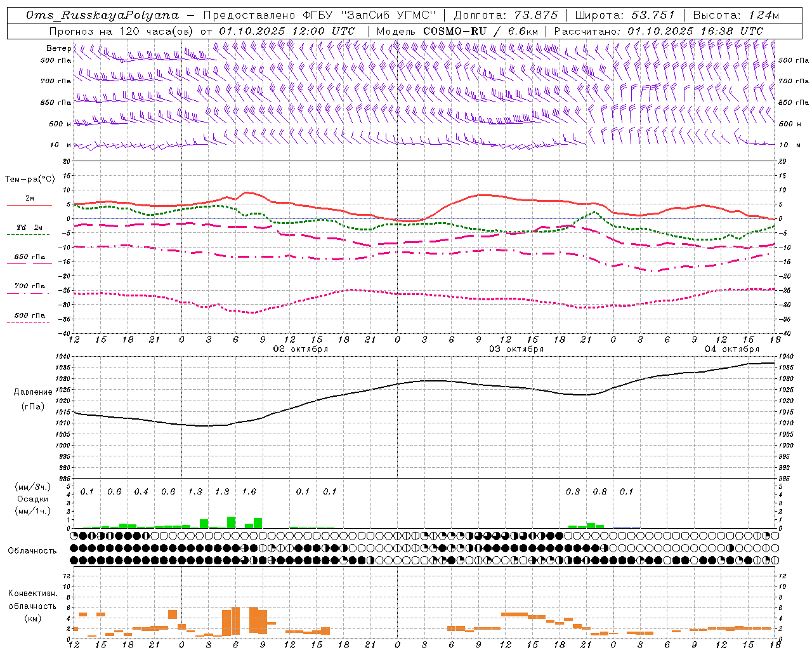Select the '700 гПа' temperature legend label

point(30,286)
